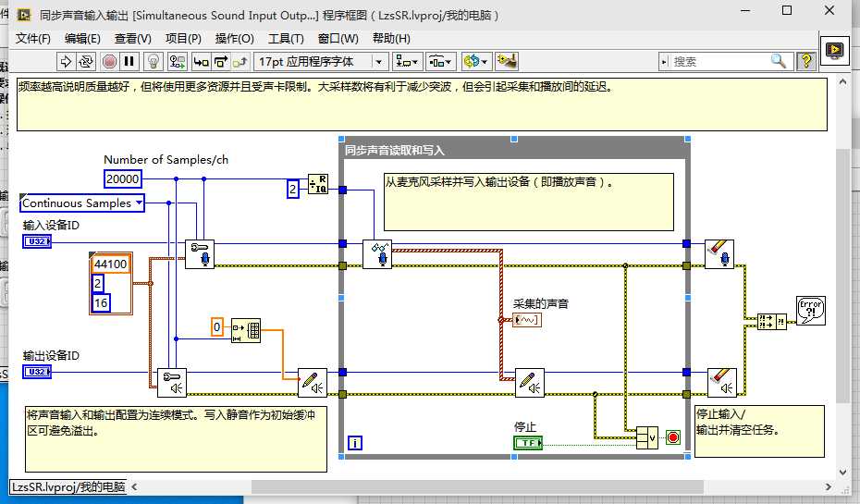Viewport: 860px width, 504px height.
Task: Click the Pause toolbar button
Action: [x=129, y=61]
